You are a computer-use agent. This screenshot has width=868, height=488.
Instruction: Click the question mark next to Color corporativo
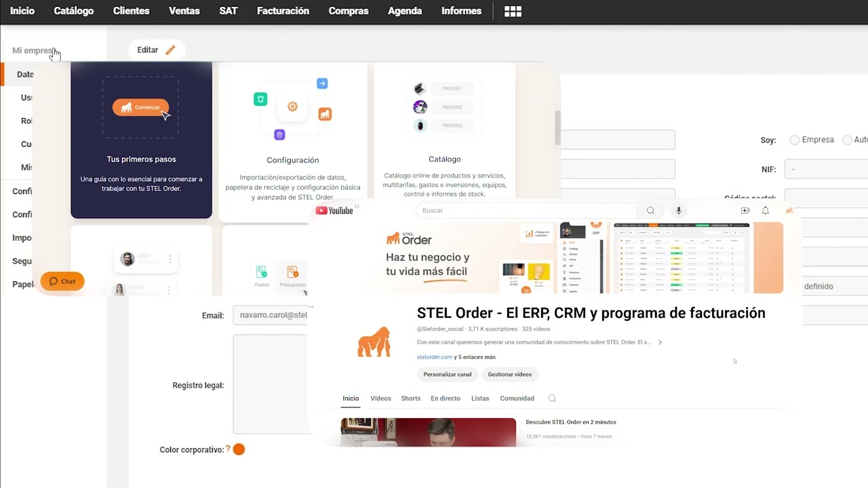[228, 449]
